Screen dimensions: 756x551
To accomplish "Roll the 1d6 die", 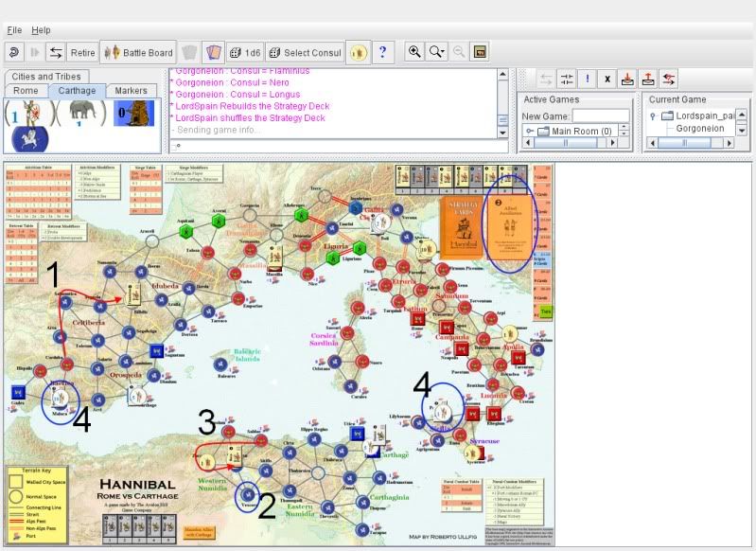I will point(245,53).
